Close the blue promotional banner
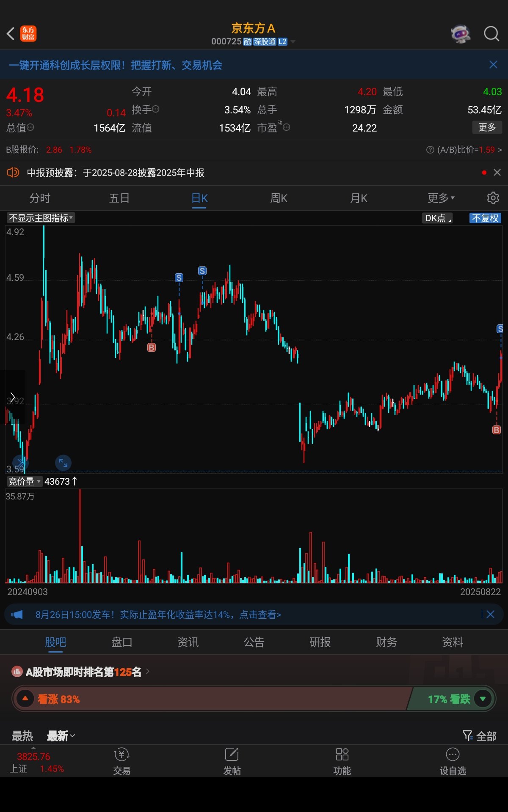508x812 pixels. [x=493, y=65]
